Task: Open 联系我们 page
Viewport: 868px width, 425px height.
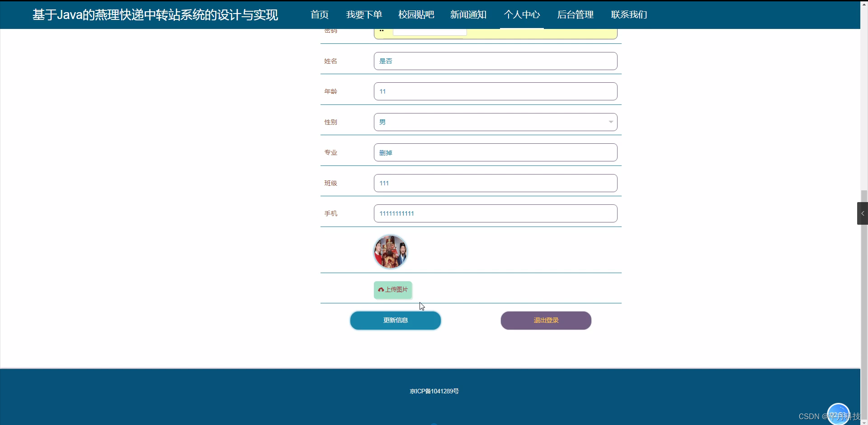Action: click(629, 14)
